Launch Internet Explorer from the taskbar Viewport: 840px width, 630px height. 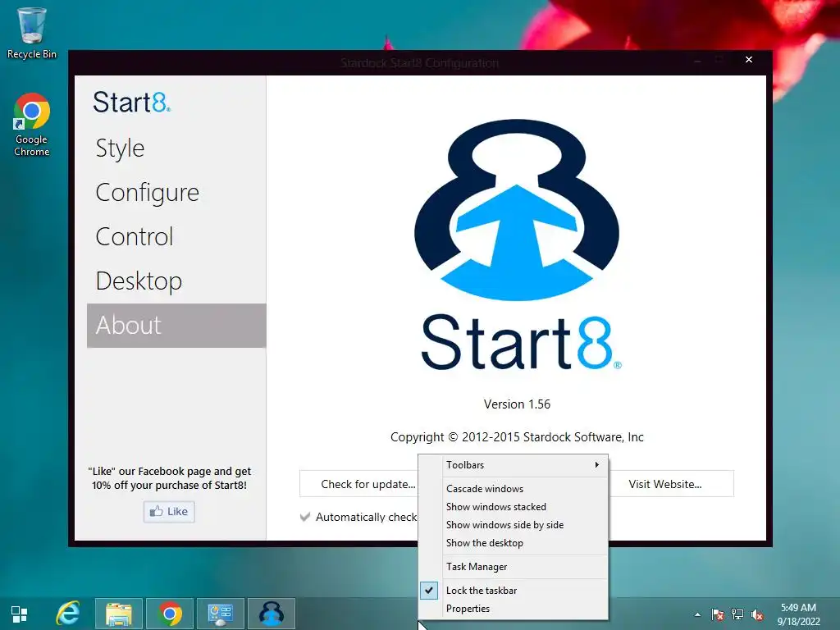[x=68, y=614]
